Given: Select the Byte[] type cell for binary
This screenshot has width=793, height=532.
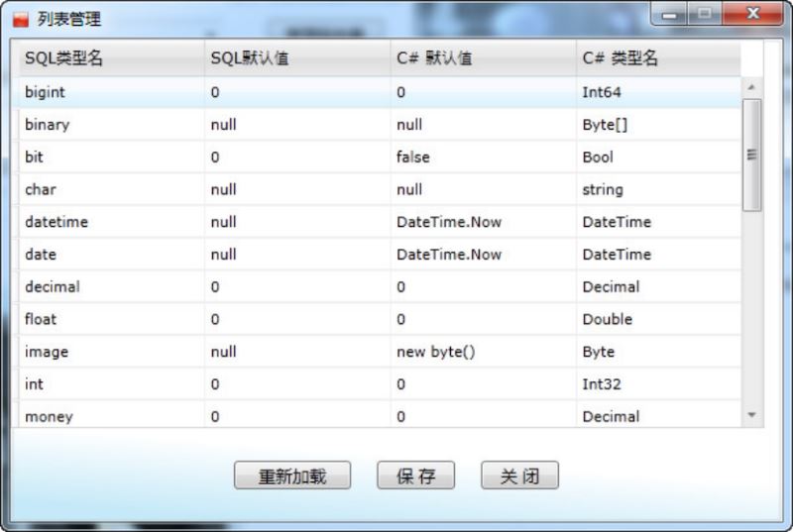Looking at the screenshot, I should point(606,125).
